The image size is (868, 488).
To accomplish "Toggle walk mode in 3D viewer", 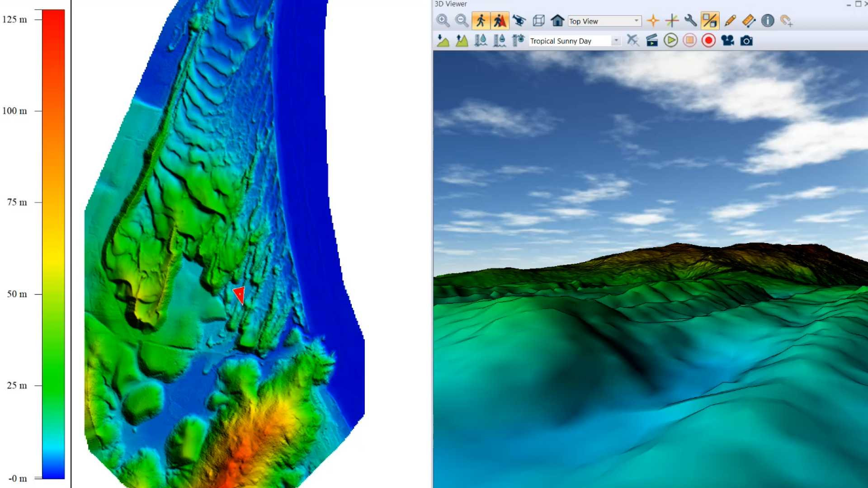I will [481, 21].
